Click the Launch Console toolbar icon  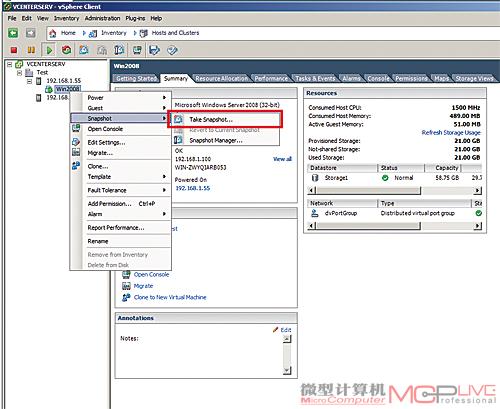point(137,50)
